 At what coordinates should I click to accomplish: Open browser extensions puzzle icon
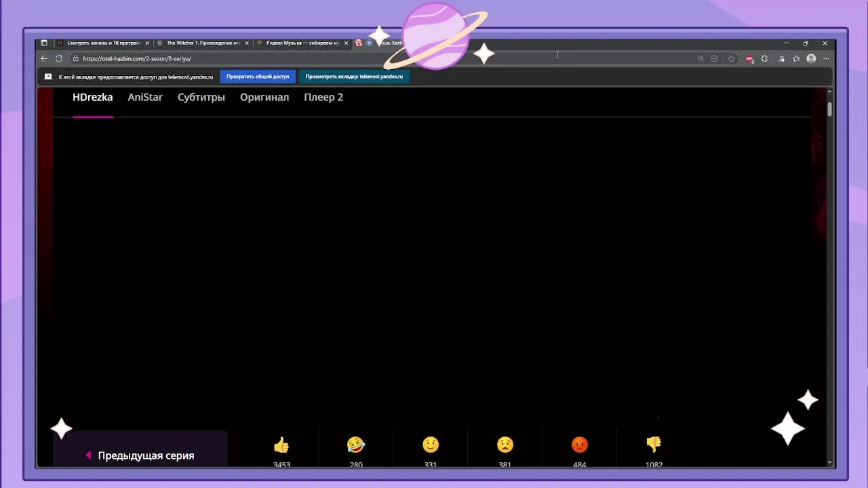764,59
